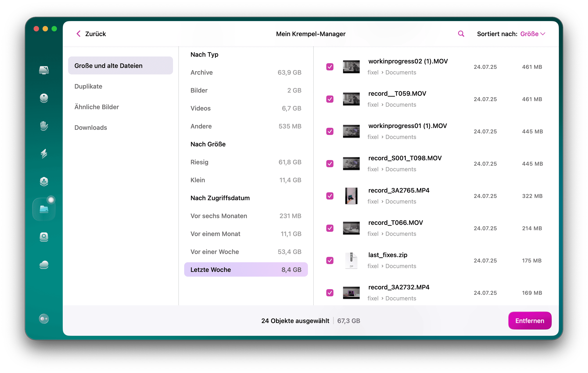Open Smart Care monitor icon in sidebar
588x373 pixels.
44,70
